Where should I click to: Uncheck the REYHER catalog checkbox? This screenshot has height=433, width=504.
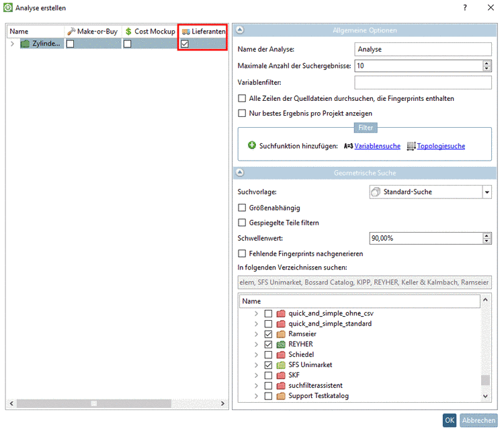[268, 344]
